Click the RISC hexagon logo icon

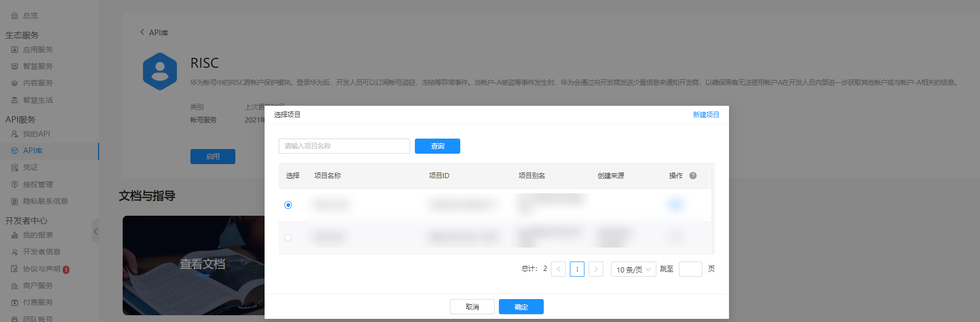[x=160, y=71]
